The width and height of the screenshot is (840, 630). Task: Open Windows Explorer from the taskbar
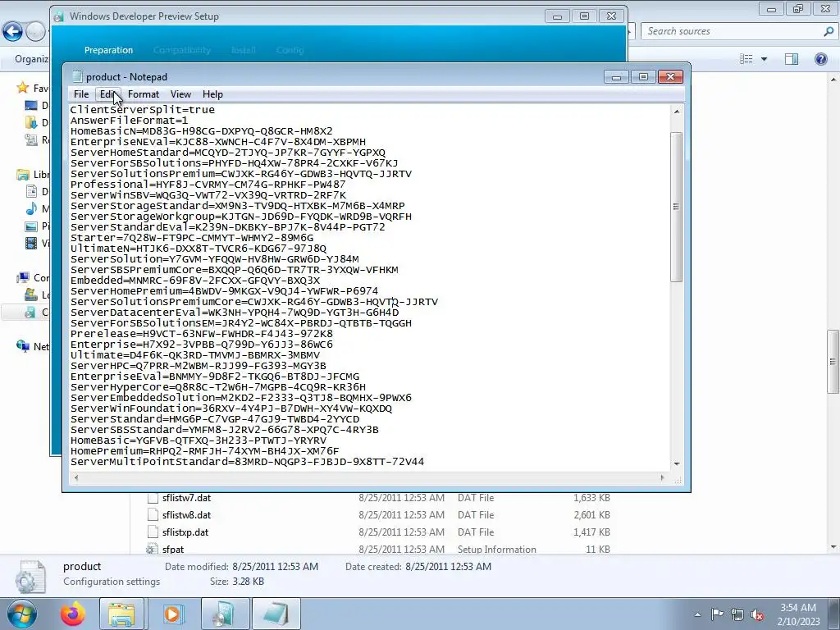121,614
